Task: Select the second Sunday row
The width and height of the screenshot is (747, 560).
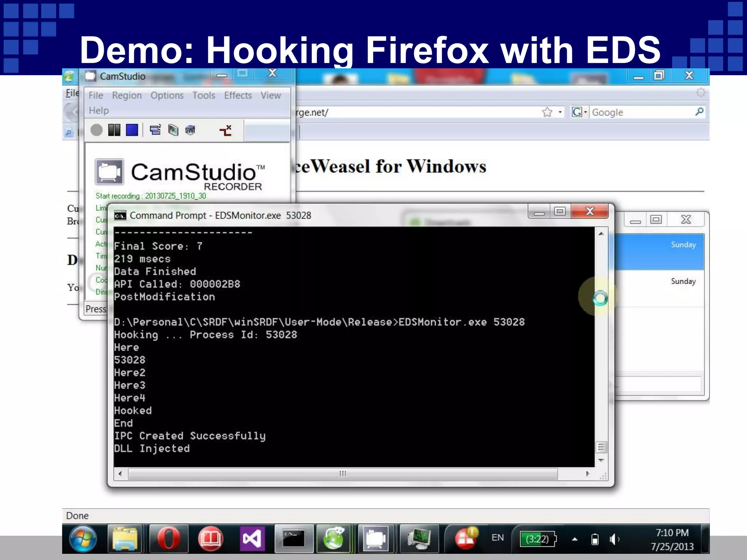Action: click(659, 288)
